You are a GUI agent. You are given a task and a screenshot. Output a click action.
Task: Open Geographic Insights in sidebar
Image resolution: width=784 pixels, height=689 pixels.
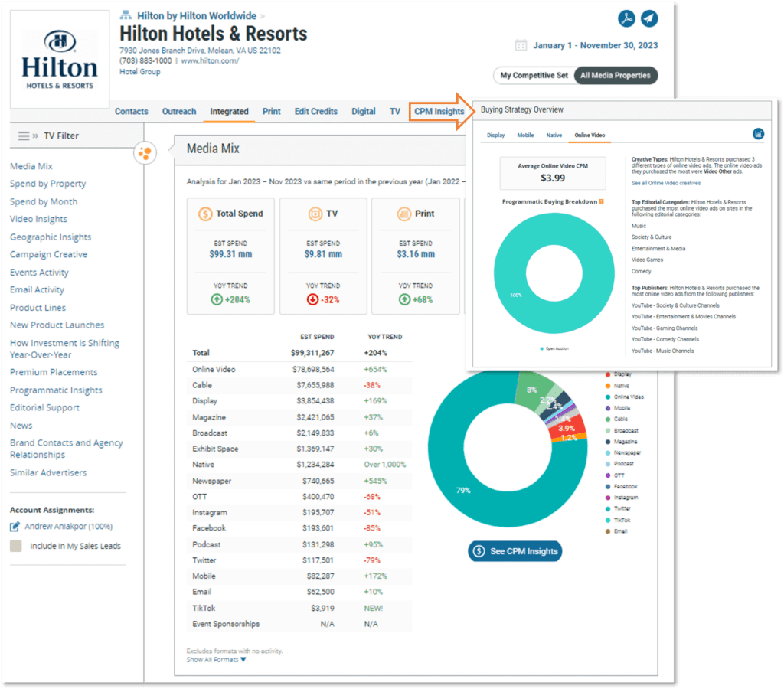(x=51, y=237)
